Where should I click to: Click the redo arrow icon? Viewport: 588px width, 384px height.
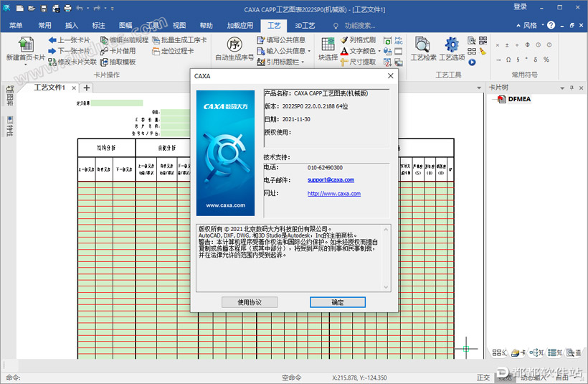(97, 8)
